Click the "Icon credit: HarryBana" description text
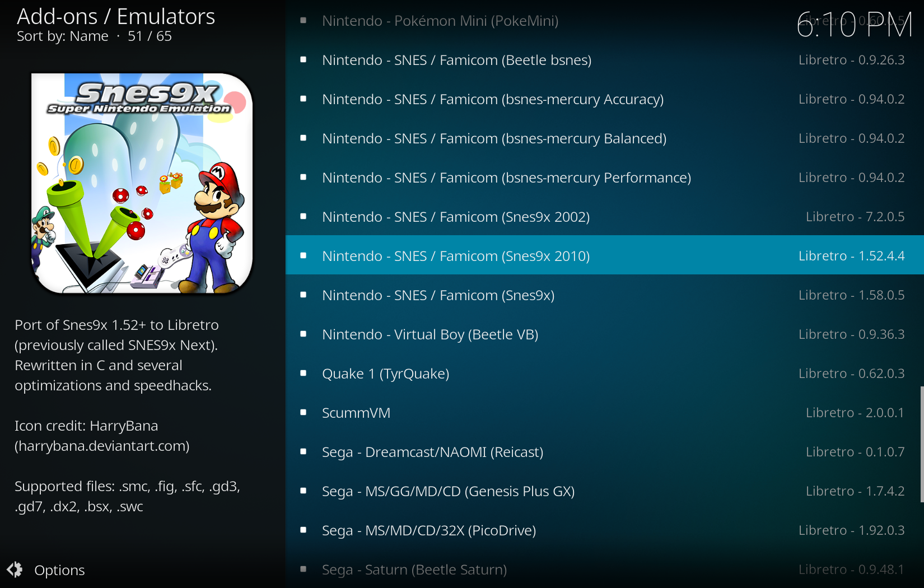The height and width of the screenshot is (588, 924). [x=86, y=426]
